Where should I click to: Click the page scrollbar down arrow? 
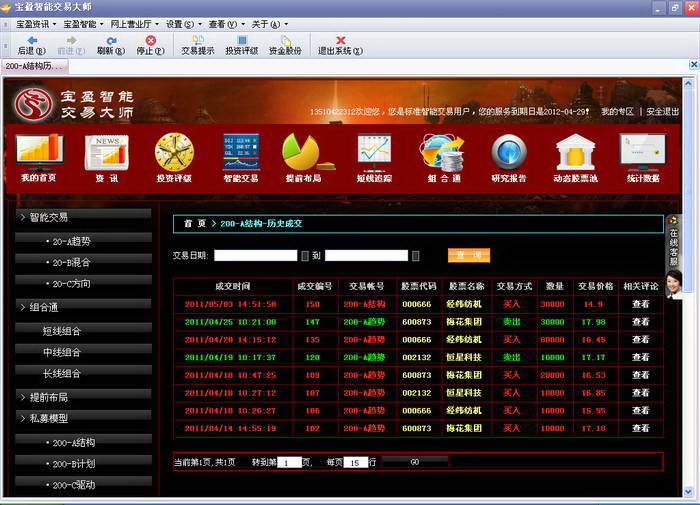(x=688, y=492)
